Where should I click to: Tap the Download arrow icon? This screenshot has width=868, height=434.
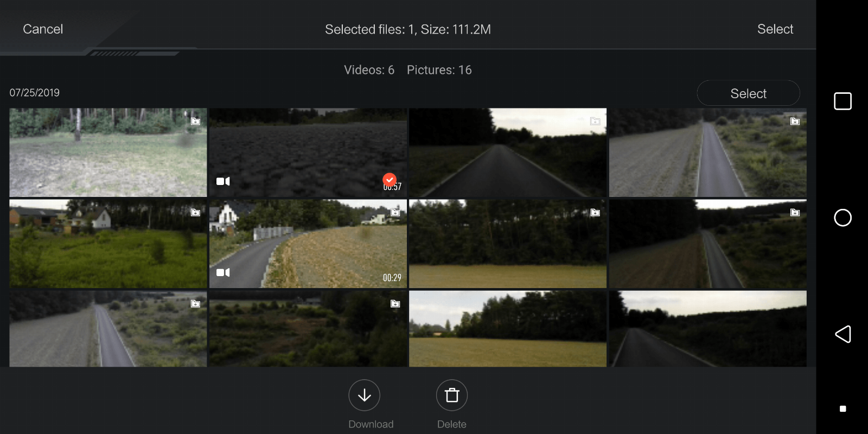(x=364, y=395)
